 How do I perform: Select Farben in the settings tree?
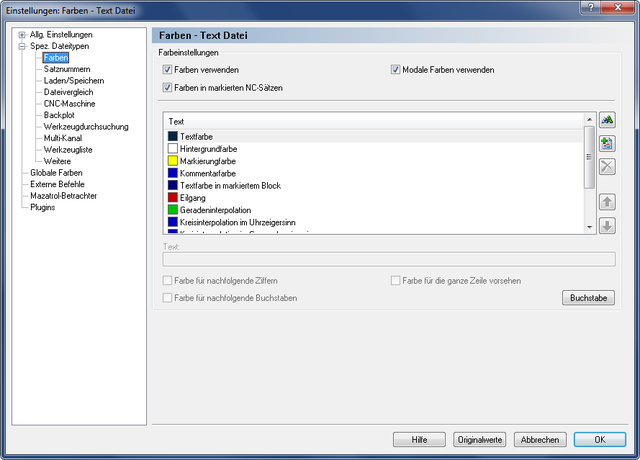click(x=56, y=58)
